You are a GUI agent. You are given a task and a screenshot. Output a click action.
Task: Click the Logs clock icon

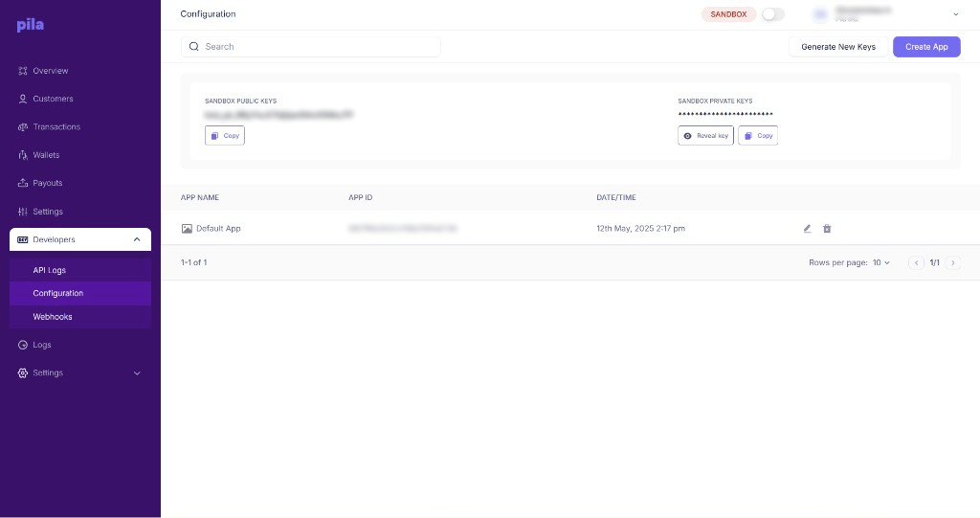coord(23,345)
